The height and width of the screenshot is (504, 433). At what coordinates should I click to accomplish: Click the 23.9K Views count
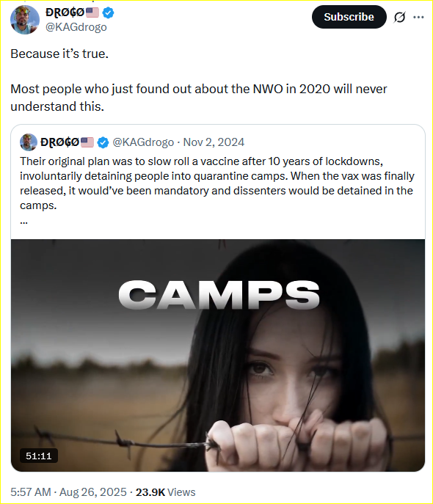(x=165, y=492)
